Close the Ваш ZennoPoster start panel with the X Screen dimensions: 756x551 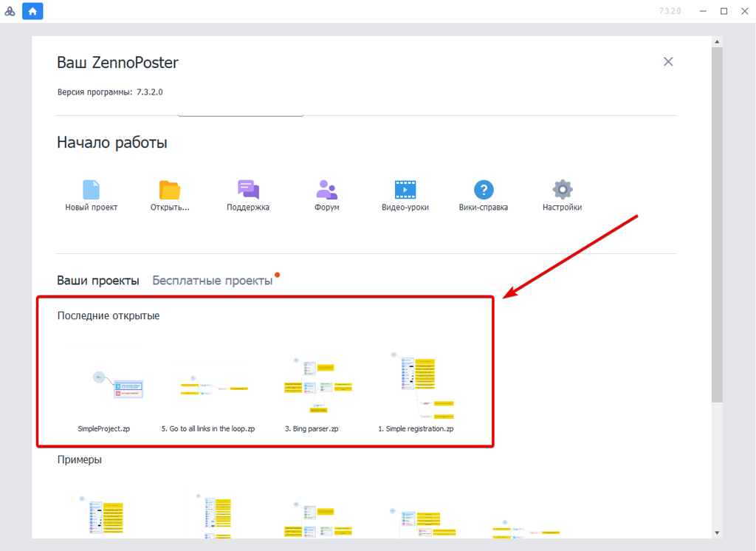(x=668, y=62)
